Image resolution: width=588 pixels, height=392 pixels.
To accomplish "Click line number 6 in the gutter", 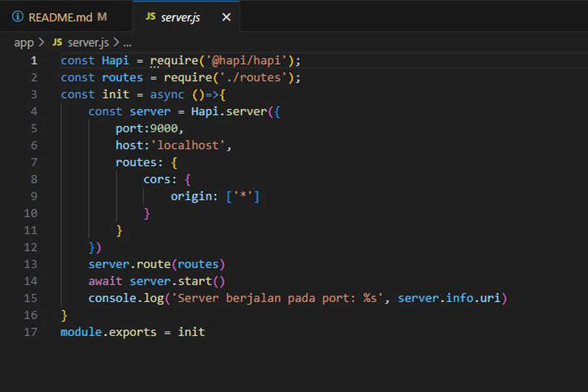I will pyautogui.click(x=34, y=145).
